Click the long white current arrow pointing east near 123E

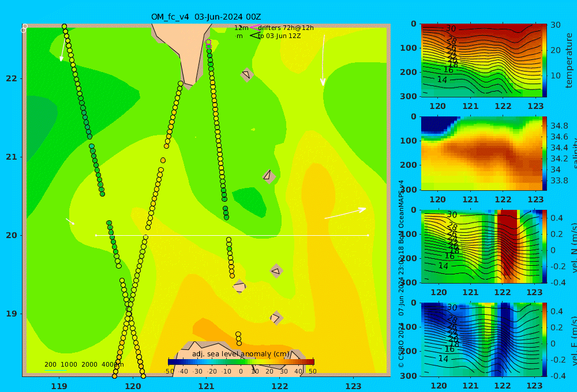[345, 213]
